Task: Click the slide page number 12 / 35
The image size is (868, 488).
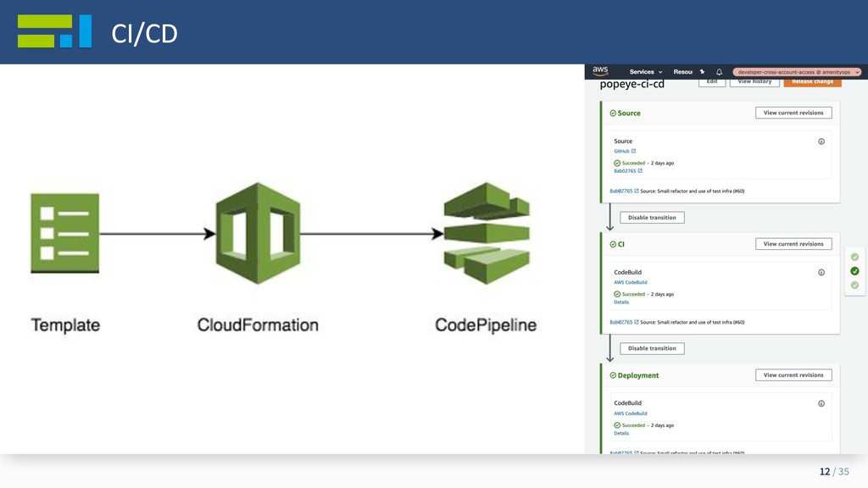Action: pos(834,471)
